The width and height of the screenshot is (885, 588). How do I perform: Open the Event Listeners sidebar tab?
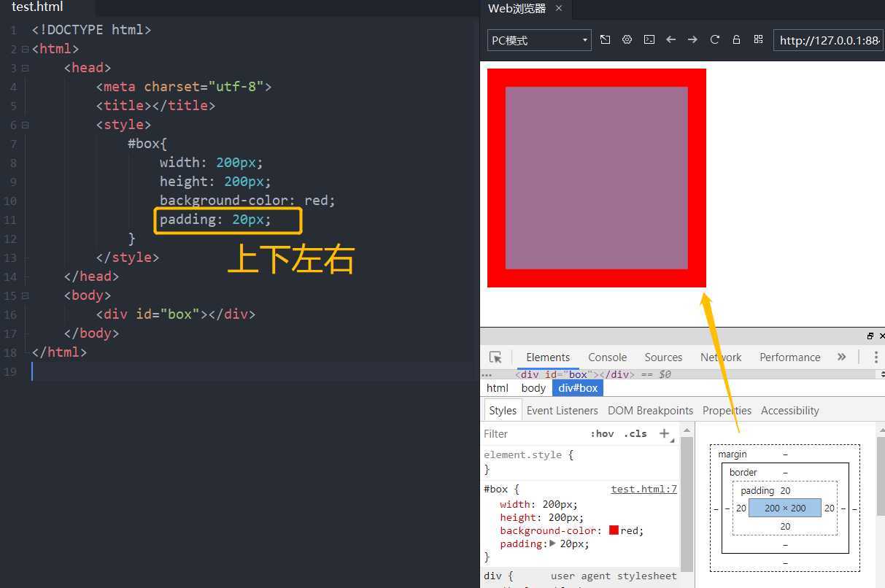tap(562, 410)
